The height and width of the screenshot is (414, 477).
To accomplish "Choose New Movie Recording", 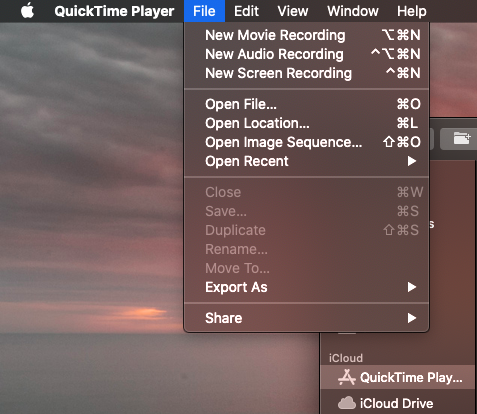I will click(306, 35).
